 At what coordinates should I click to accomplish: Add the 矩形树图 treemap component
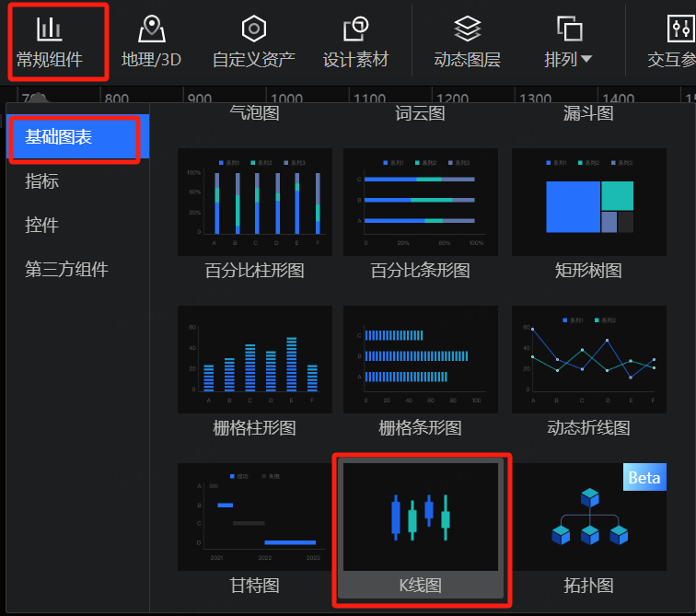(x=588, y=203)
